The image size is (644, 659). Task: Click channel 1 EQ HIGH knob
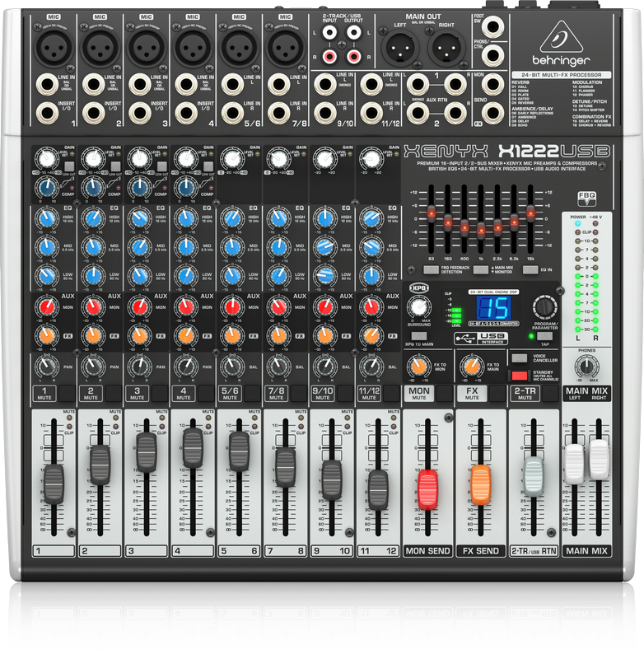pyautogui.click(x=46, y=218)
